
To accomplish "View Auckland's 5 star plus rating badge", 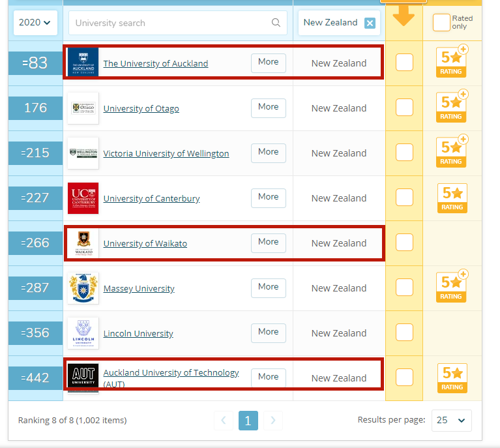I will click(452, 61).
